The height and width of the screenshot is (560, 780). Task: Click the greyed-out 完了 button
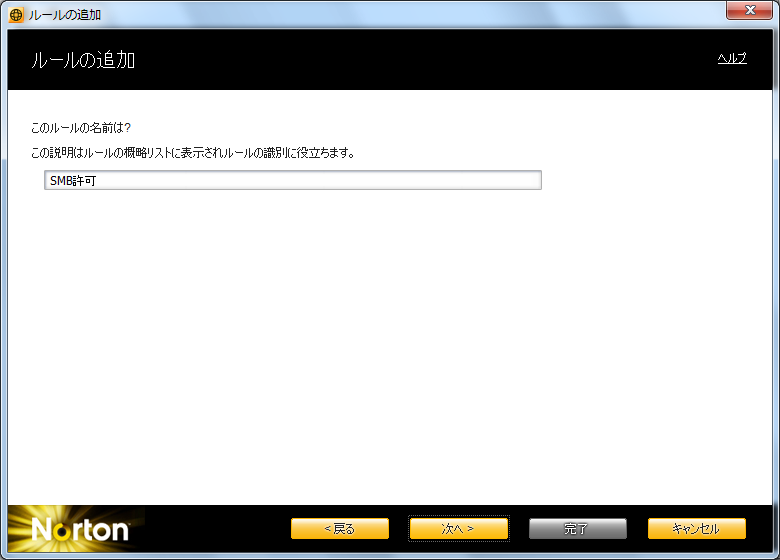577,528
